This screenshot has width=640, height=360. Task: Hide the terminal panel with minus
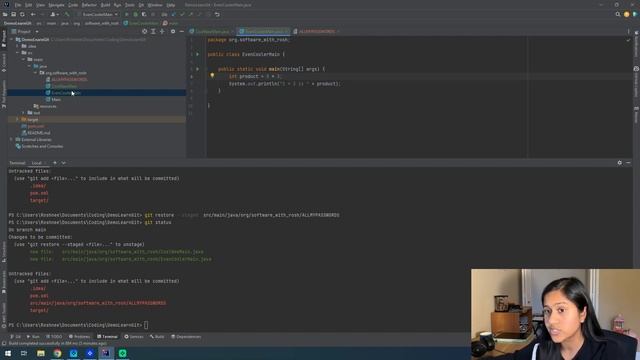click(628, 162)
